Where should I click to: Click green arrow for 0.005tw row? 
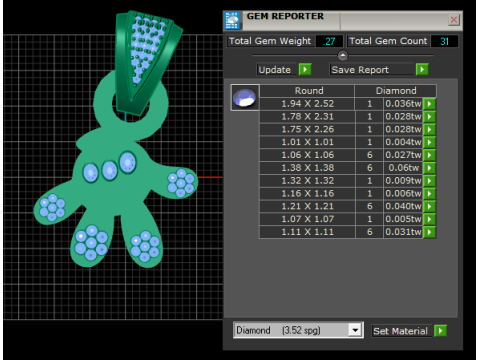(429, 219)
